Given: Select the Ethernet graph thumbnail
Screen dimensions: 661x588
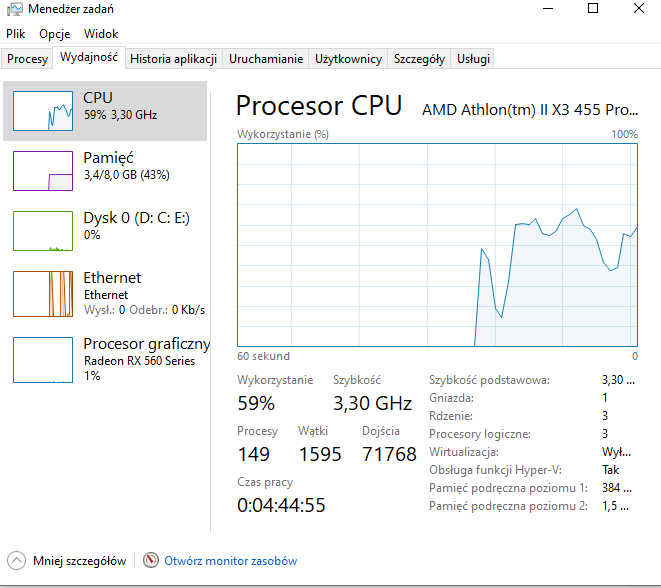Looking at the screenshot, I should click(43, 293).
